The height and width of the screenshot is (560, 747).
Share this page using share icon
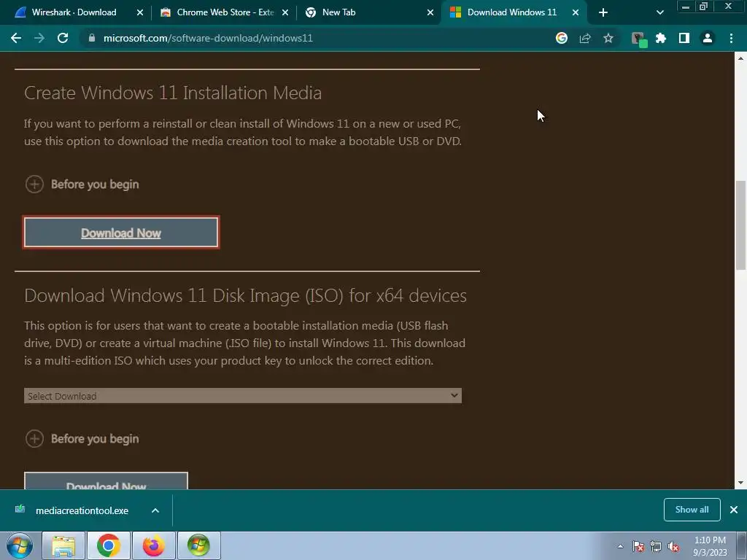[584, 38]
